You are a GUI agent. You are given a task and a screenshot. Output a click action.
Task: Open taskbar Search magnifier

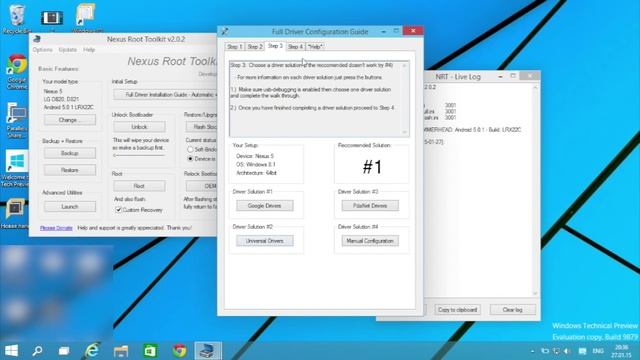(x=38, y=350)
